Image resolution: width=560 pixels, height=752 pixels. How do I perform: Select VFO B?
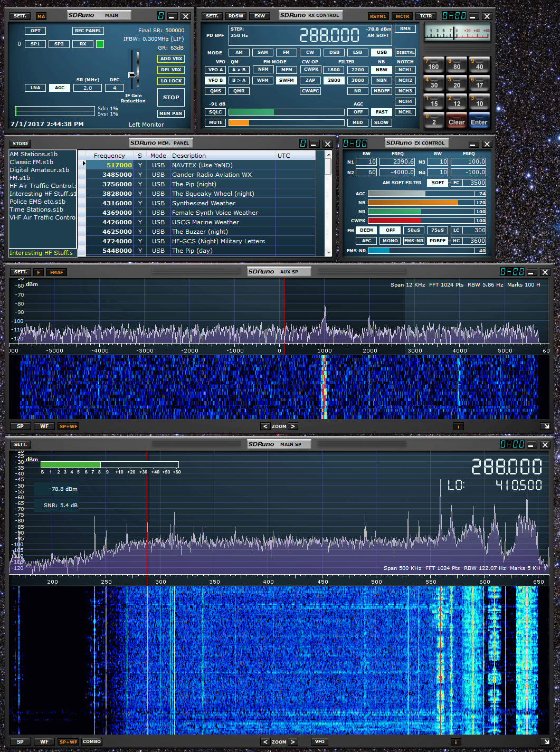(x=215, y=80)
